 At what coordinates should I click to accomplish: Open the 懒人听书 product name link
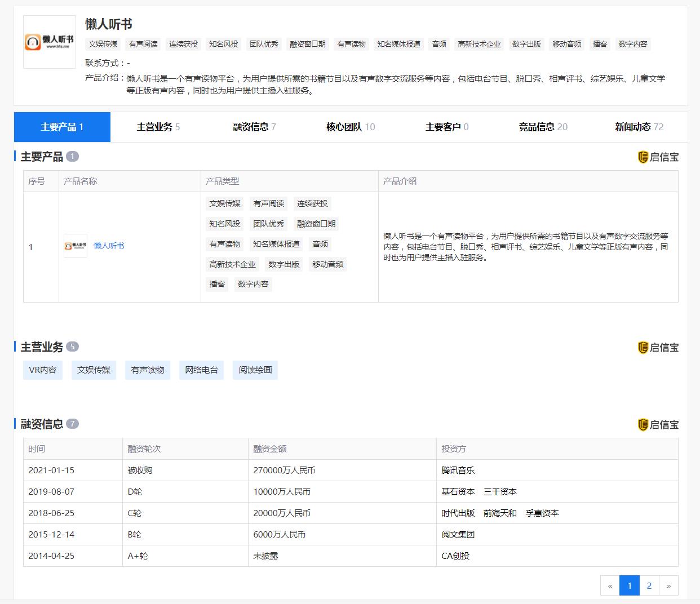[x=109, y=246]
